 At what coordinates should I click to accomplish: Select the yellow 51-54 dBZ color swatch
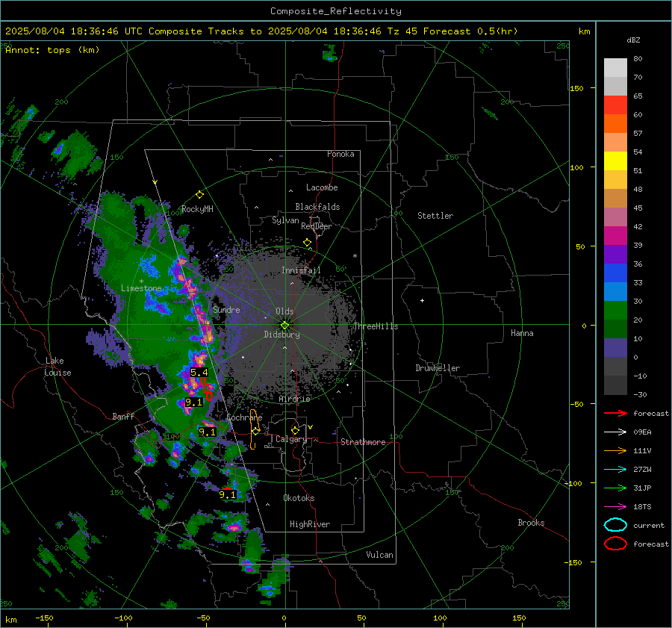coord(615,161)
